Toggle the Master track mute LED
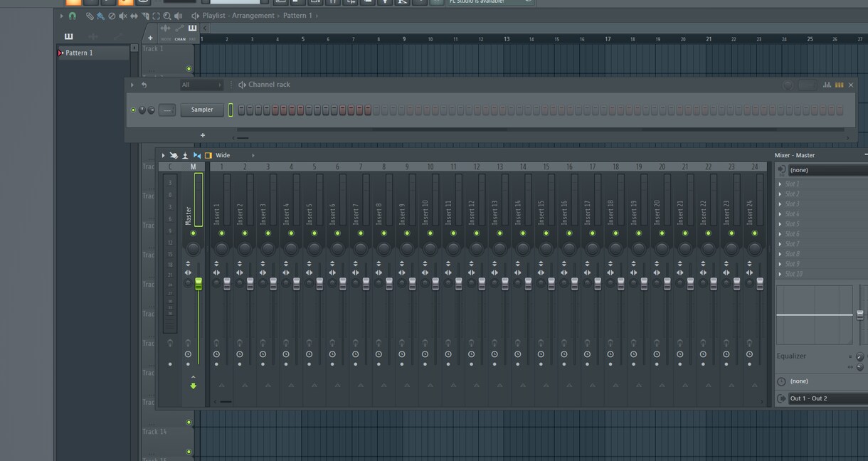This screenshot has width=868, height=461. (193, 233)
